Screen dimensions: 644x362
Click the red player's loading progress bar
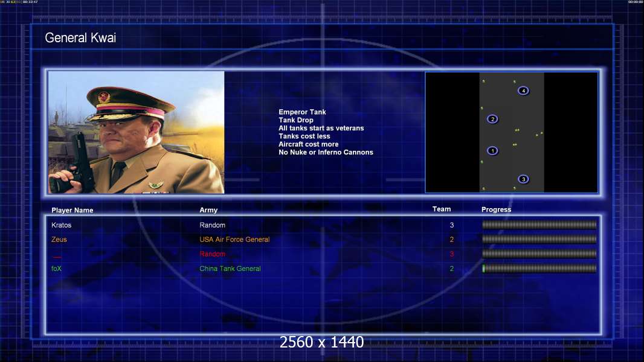click(x=539, y=254)
